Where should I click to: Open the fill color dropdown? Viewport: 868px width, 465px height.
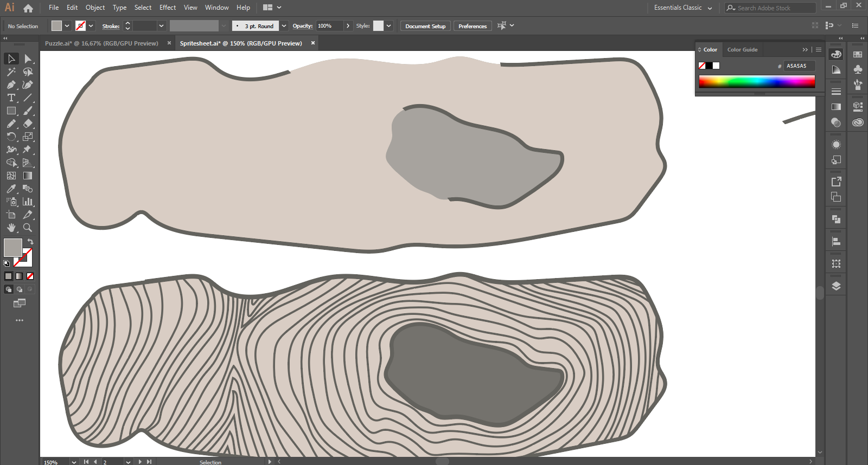pyautogui.click(x=67, y=25)
